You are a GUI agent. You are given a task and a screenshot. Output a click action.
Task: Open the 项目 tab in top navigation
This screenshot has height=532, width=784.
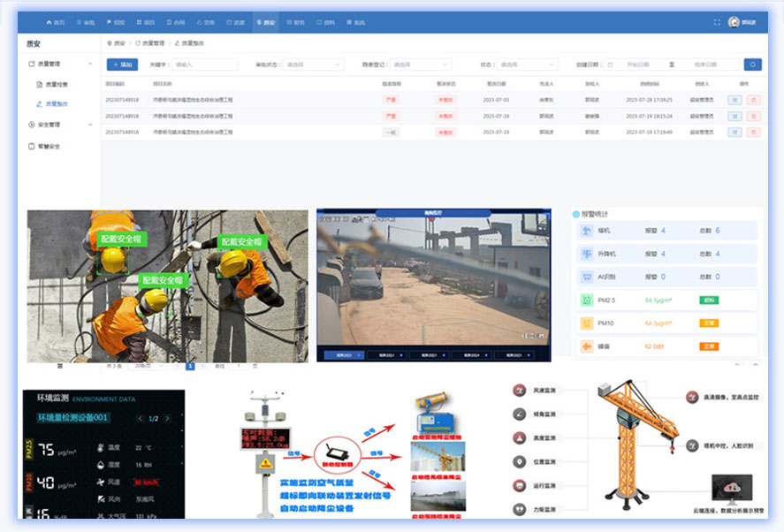[x=146, y=22]
